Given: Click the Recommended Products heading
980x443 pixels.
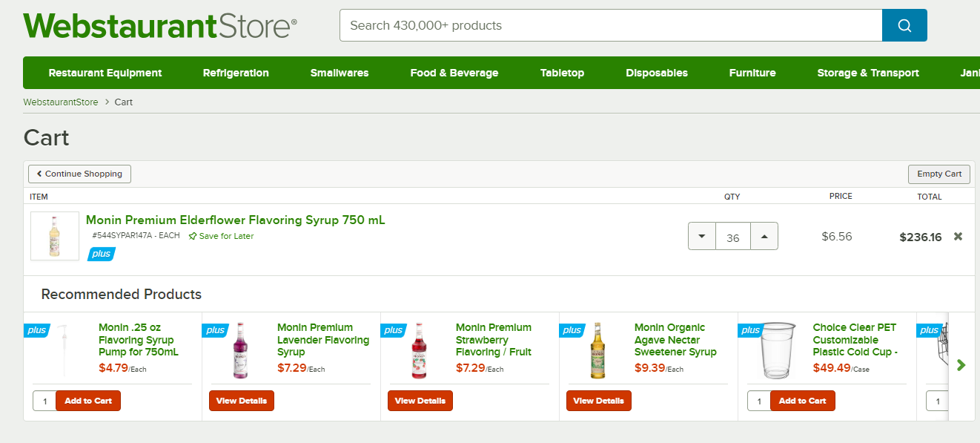Looking at the screenshot, I should coord(122,295).
